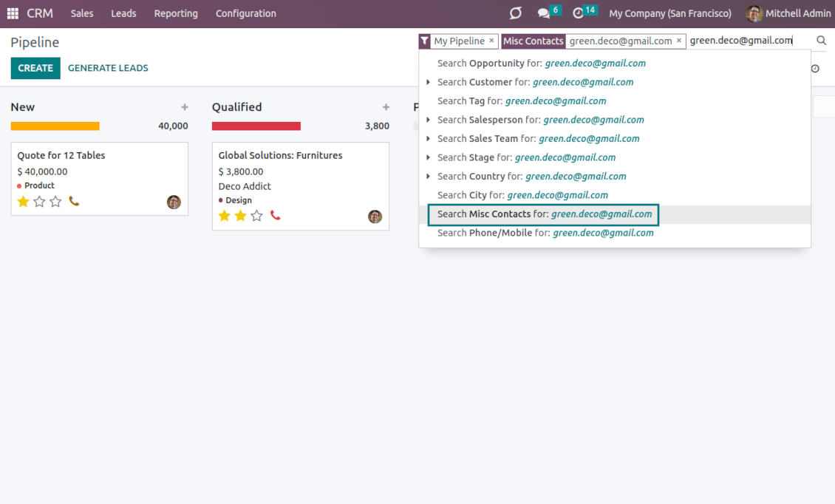Viewport: 835px width, 504px height.
Task: Remove the My Pipeline filter facet
Action: pos(491,41)
